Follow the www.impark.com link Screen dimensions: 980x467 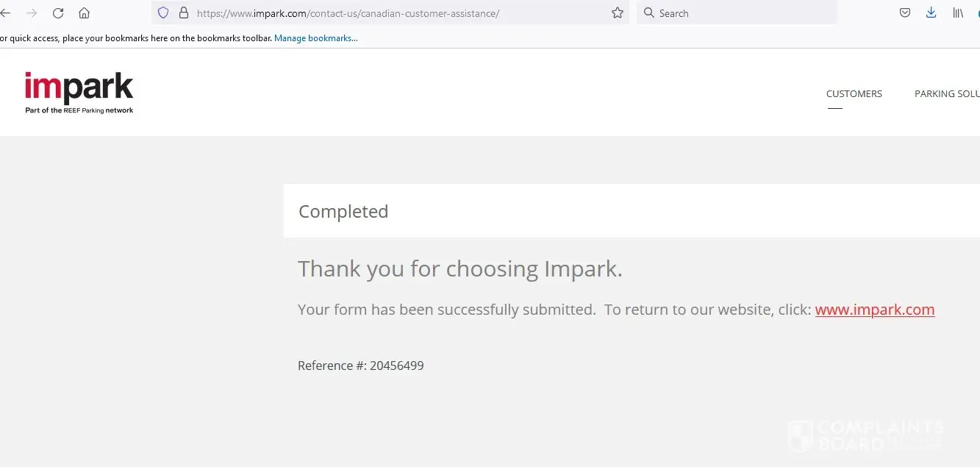875,310
